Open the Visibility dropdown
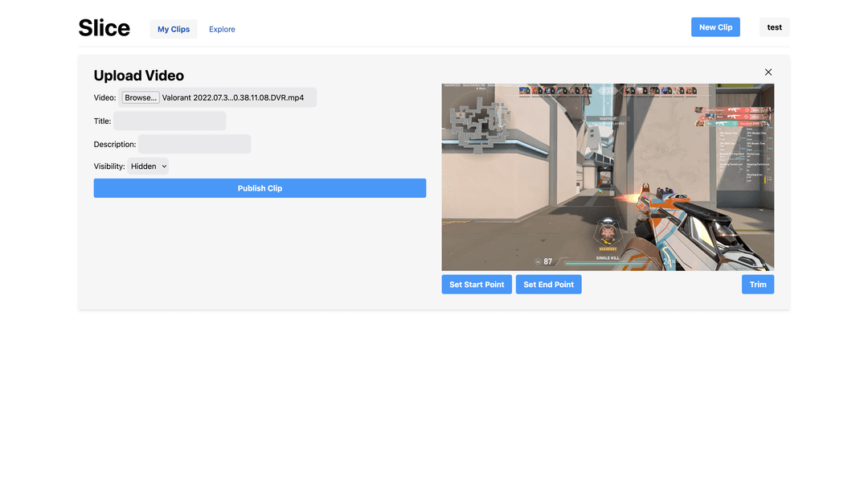This screenshot has height=501, width=868. (x=148, y=166)
